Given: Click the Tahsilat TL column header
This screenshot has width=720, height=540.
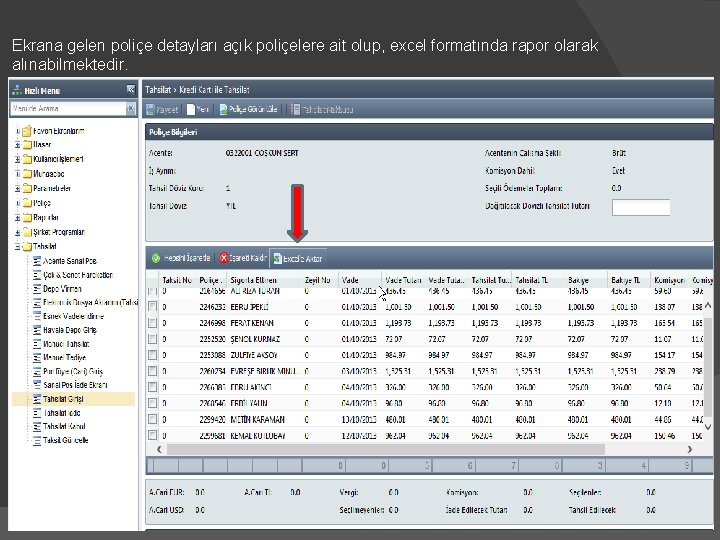Looking at the screenshot, I should (538, 280).
